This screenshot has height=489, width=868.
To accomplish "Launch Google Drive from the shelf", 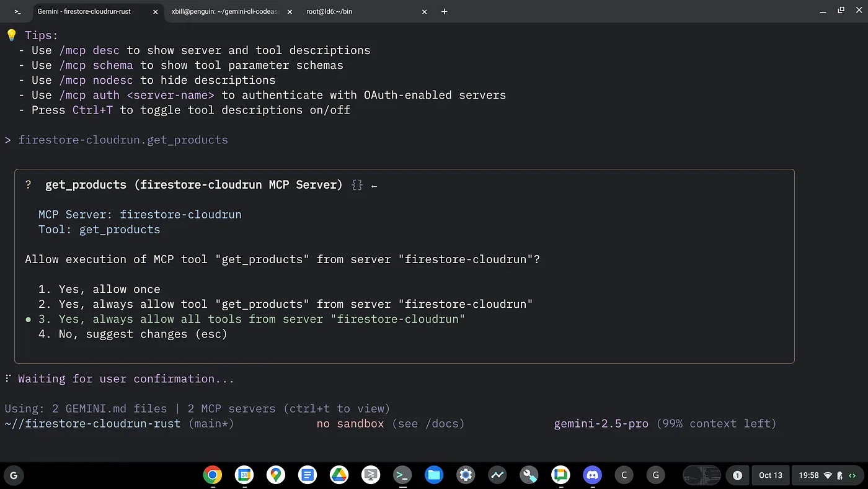I will coord(339,475).
